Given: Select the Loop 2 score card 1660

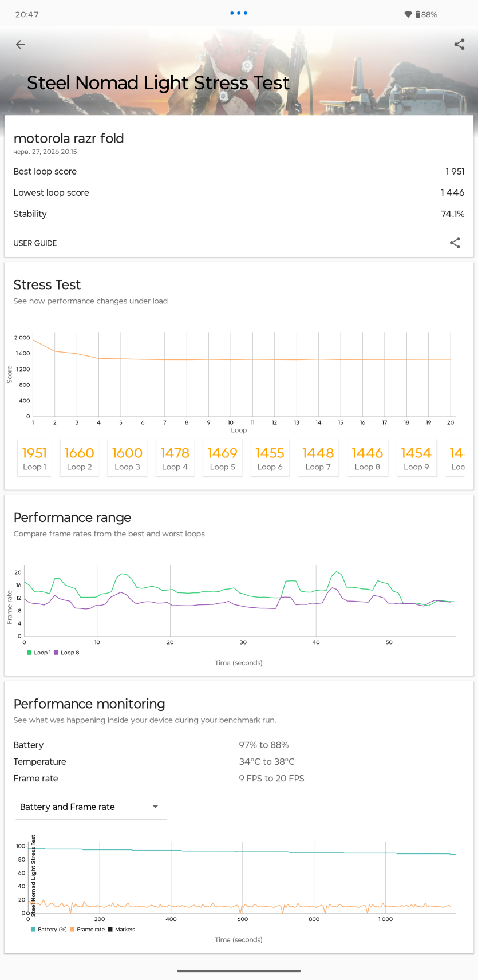Looking at the screenshot, I should [x=79, y=458].
